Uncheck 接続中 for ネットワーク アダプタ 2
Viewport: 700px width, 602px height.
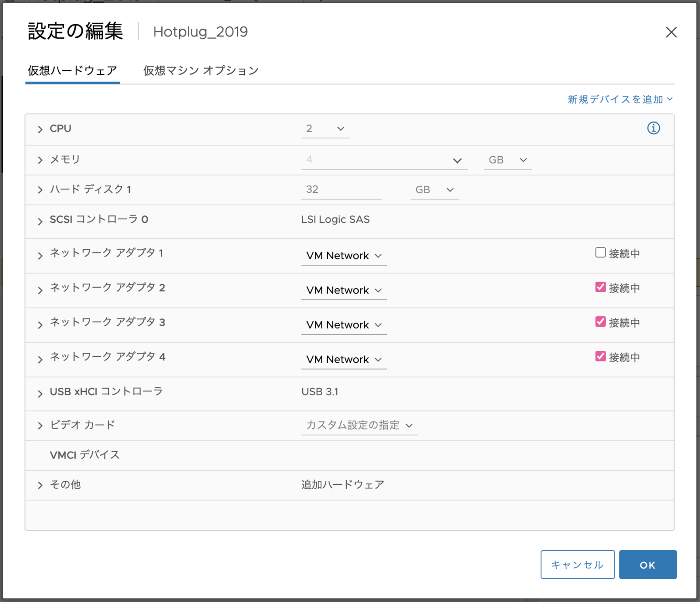point(600,287)
